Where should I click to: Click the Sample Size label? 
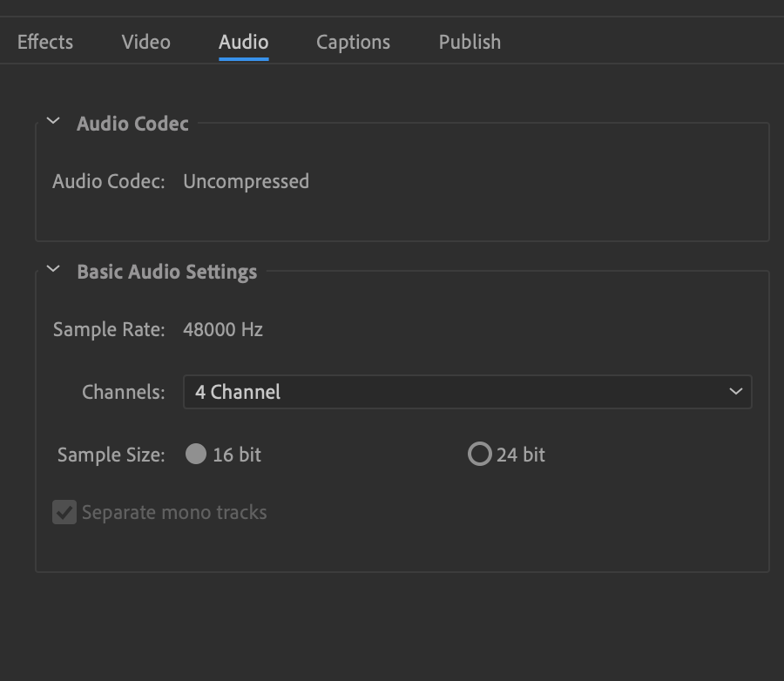tap(111, 454)
